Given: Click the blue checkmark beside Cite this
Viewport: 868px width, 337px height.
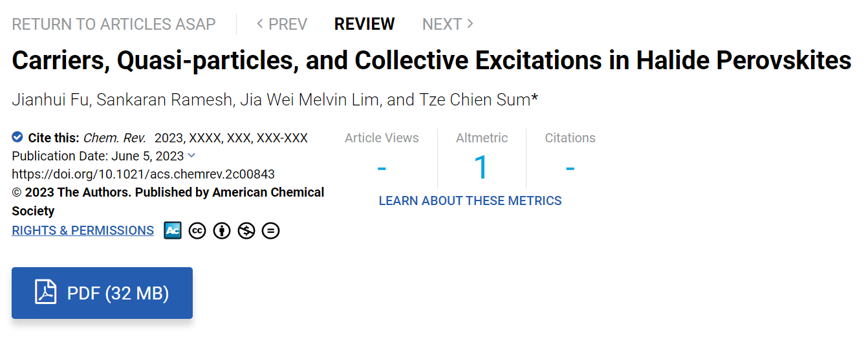Looking at the screenshot, I should (x=17, y=137).
